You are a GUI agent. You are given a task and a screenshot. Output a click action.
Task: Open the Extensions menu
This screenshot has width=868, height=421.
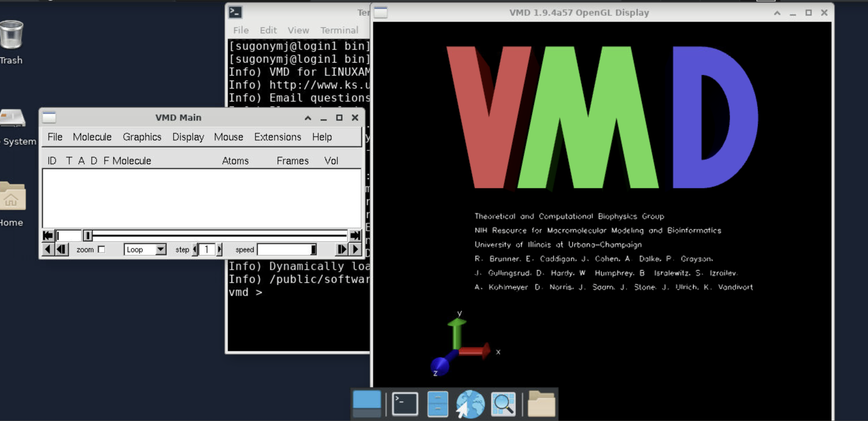coord(278,137)
